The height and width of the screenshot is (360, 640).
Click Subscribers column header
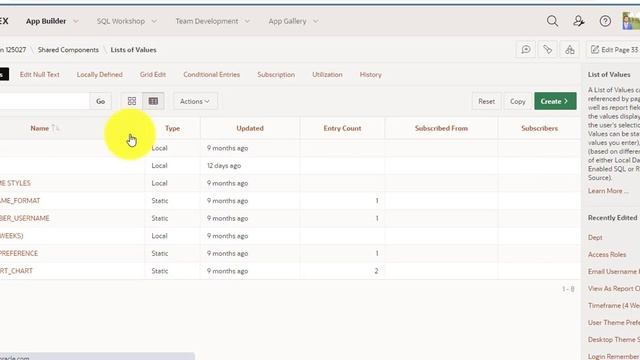(x=539, y=128)
